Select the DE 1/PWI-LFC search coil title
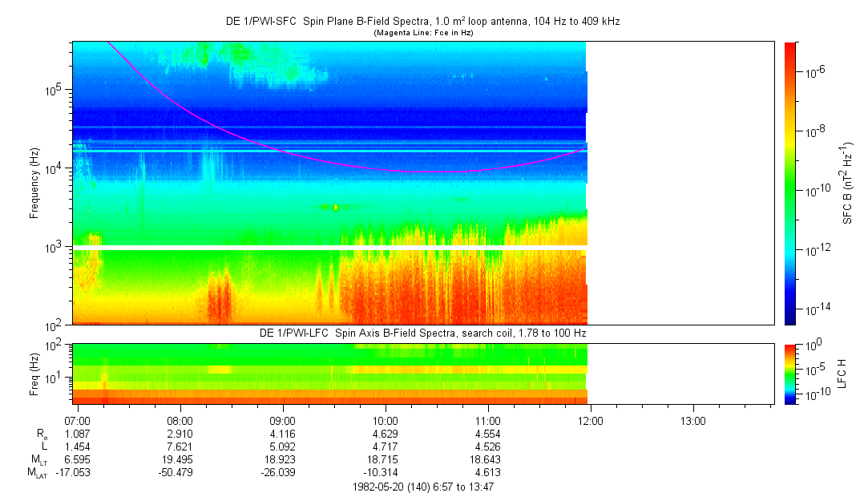The width and height of the screenshot is (868, 497). tap(422, 332)
